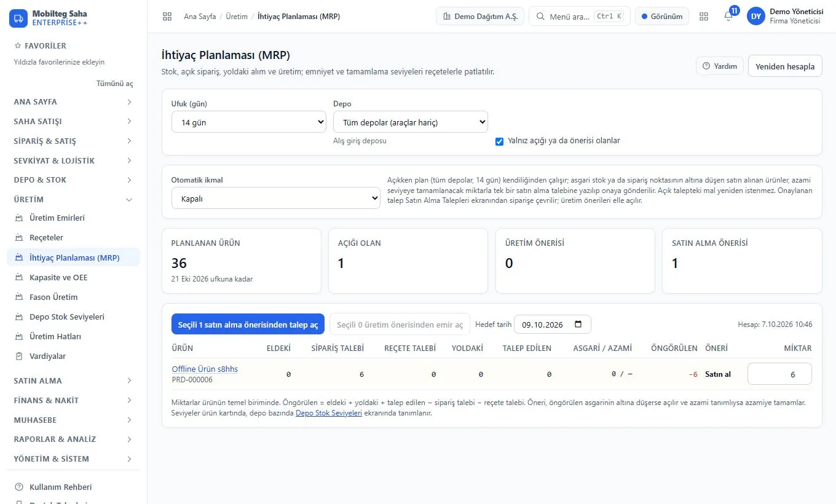The image size is (836, 504).
Task: Click the apps grid icon beside notifications
Action: pos(704,17)
